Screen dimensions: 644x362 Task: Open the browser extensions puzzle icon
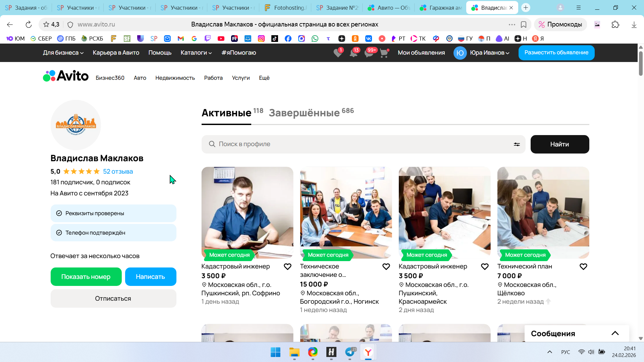click(615, 24)
